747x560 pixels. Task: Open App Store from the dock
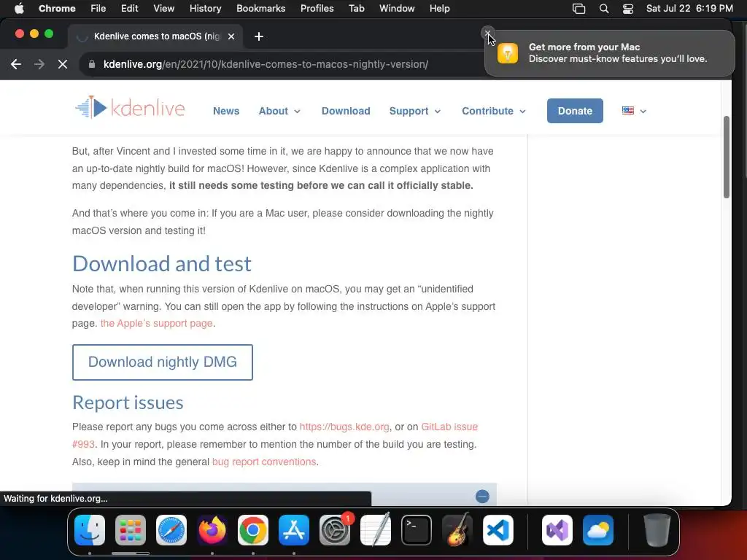click(294, 530)
